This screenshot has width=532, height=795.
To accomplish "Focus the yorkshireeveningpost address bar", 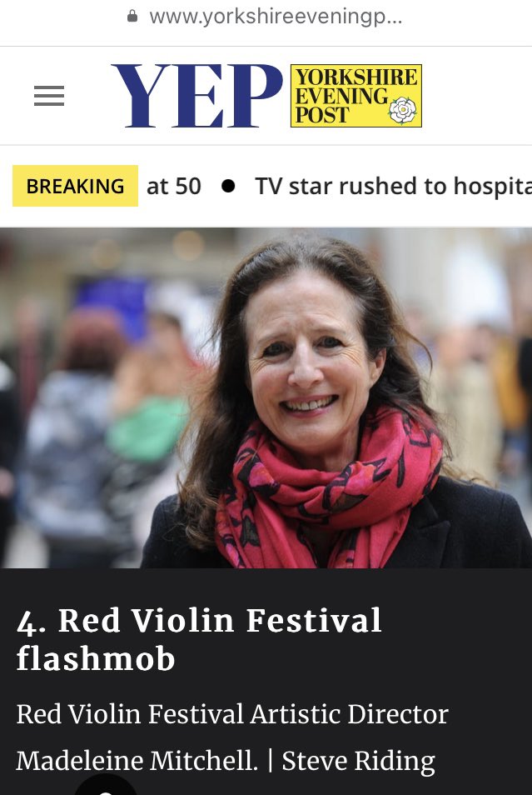I will point(266,17).
